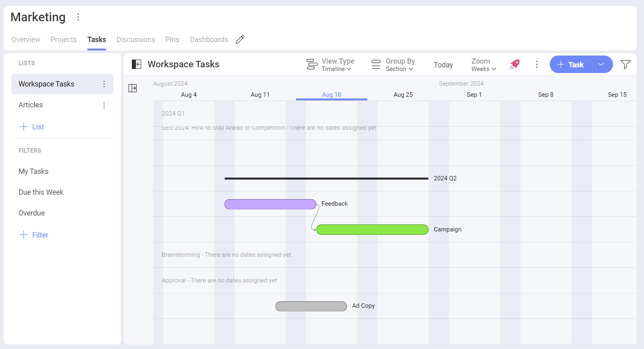
Task: Apply the My Tasks filter
Action: tap(33, 171)
